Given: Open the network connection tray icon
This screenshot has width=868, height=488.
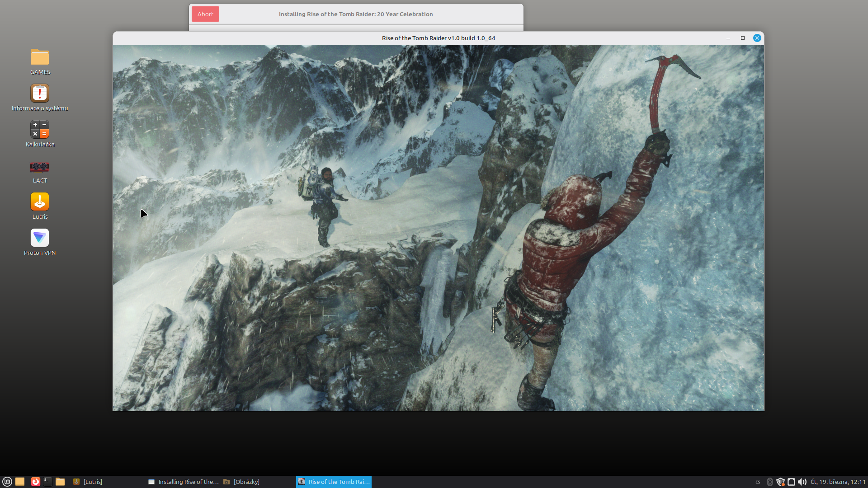Looking at the screenshot, I should [791, 482].
